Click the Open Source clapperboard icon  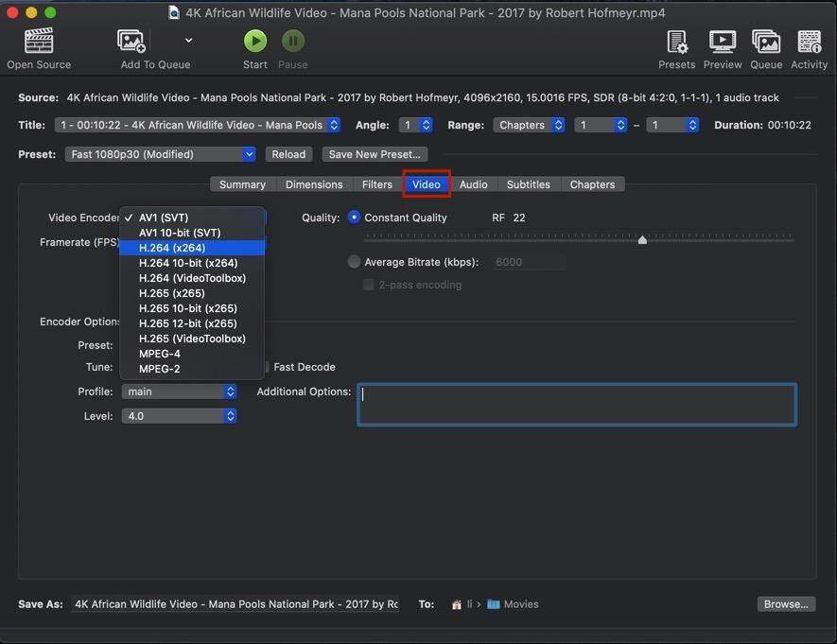tap(39, 42)
